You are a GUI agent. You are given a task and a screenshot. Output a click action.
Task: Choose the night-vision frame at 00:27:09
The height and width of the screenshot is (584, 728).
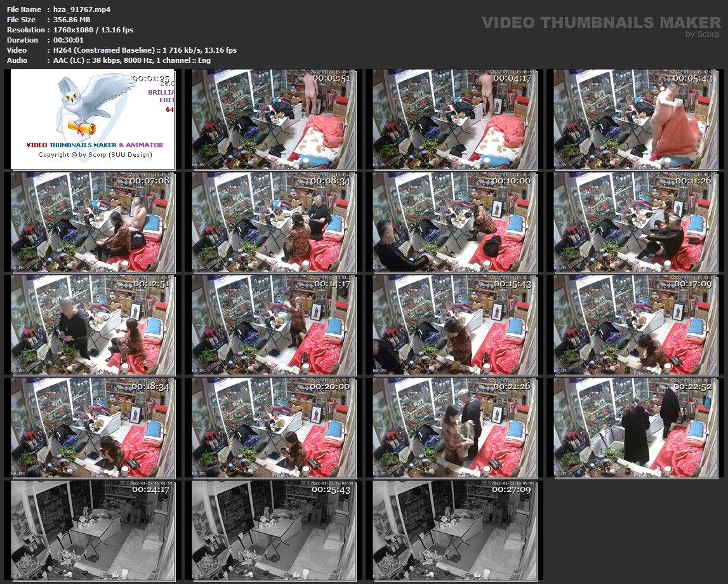(454, 531)
